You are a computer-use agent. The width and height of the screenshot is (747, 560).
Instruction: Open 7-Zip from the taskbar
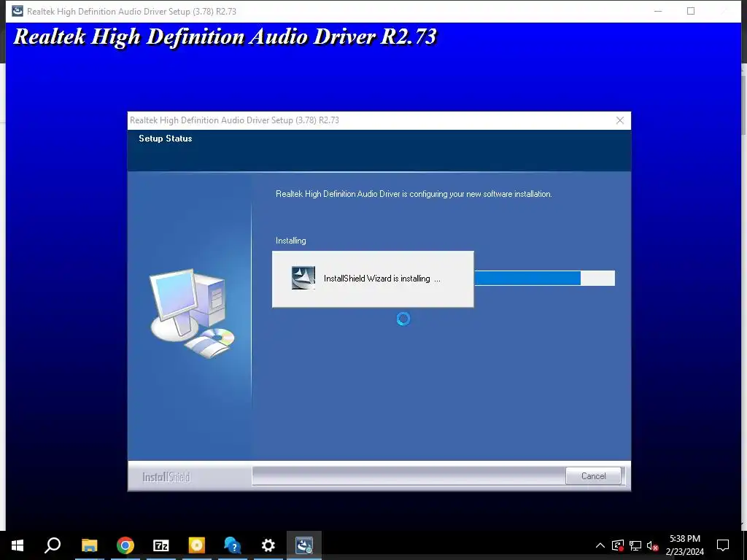click(x=161, y=545)
